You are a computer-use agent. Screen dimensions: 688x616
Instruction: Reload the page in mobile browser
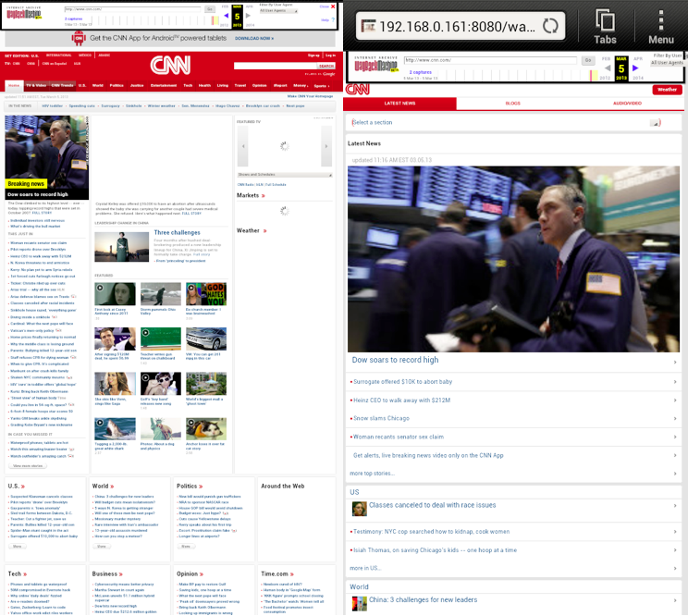click(x=550, y=26)
